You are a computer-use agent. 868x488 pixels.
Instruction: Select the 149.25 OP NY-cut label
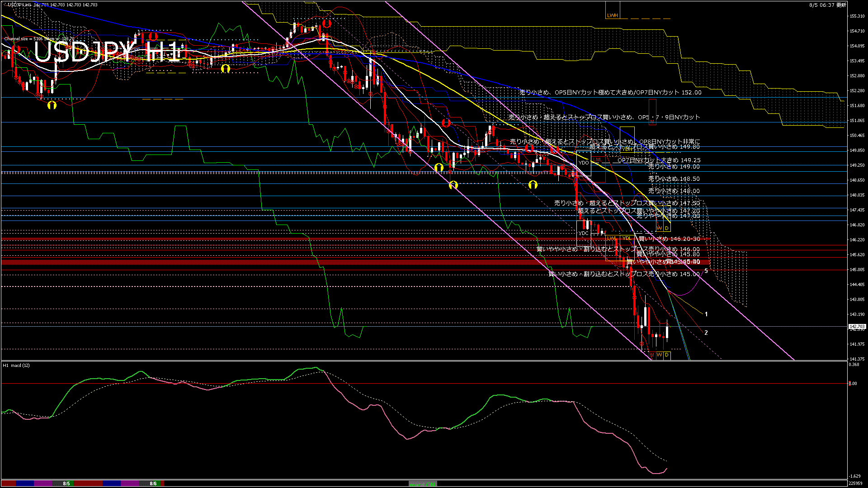(659, 160)
